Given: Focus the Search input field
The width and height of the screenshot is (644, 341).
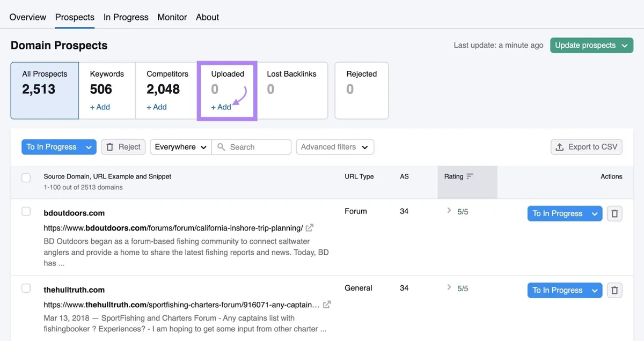Looking at the screenshot, I should (x=252, y=147).
